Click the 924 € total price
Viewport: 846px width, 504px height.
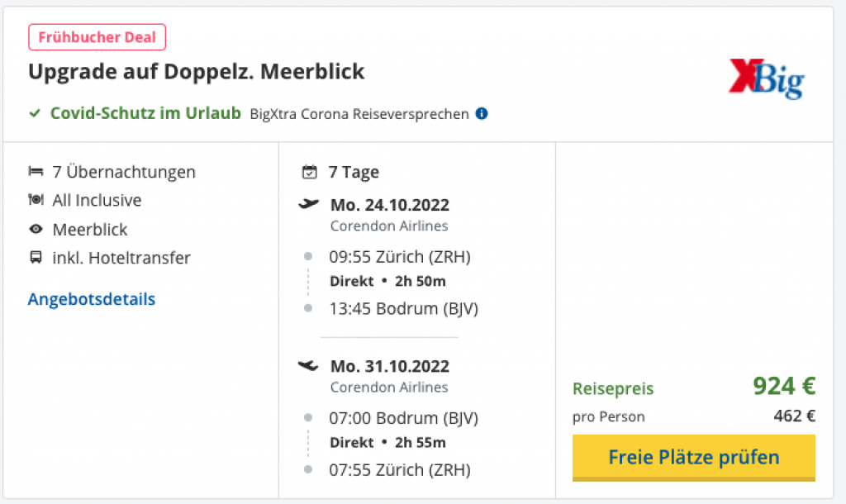783,386
